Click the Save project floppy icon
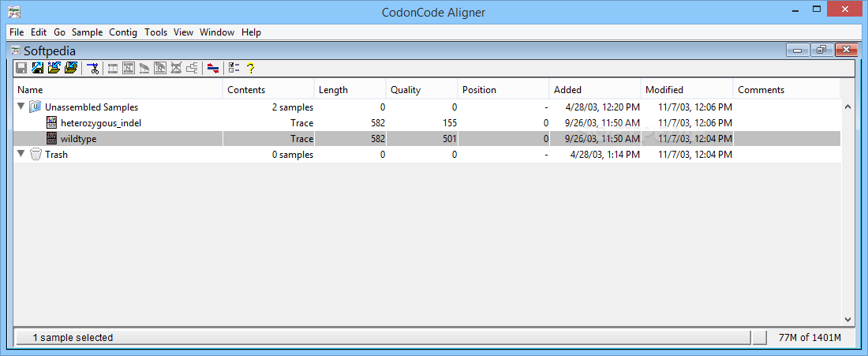This screenshot has width=868, height=356. point(21,68)
